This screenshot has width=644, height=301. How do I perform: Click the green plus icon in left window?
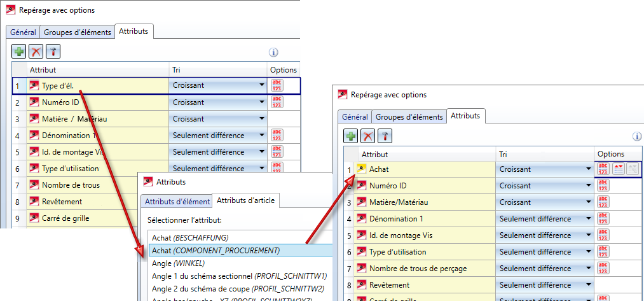pyautogui.click(x=19, y=52)
